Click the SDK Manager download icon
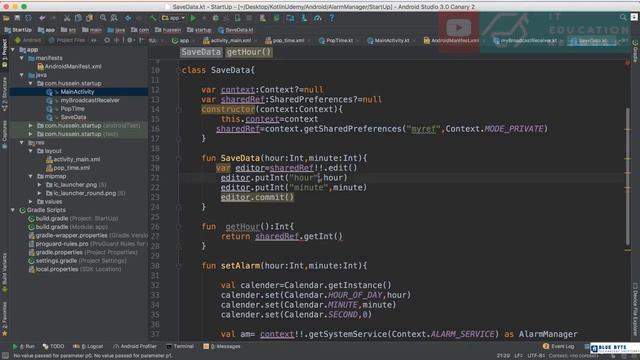Image resolution: width=640 pixels, height=360 pixels. pos(304,18)
